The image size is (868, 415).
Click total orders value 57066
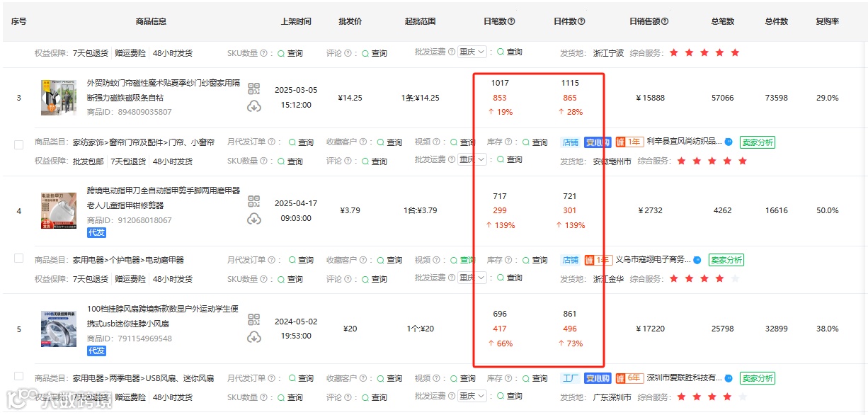click(x=723, y=98)
